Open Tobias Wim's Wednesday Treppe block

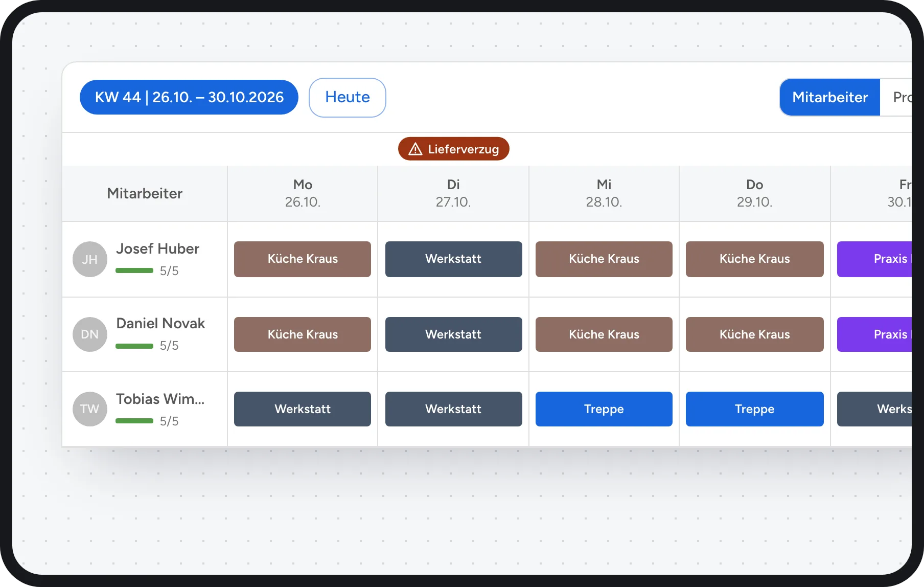coord(604,409)
